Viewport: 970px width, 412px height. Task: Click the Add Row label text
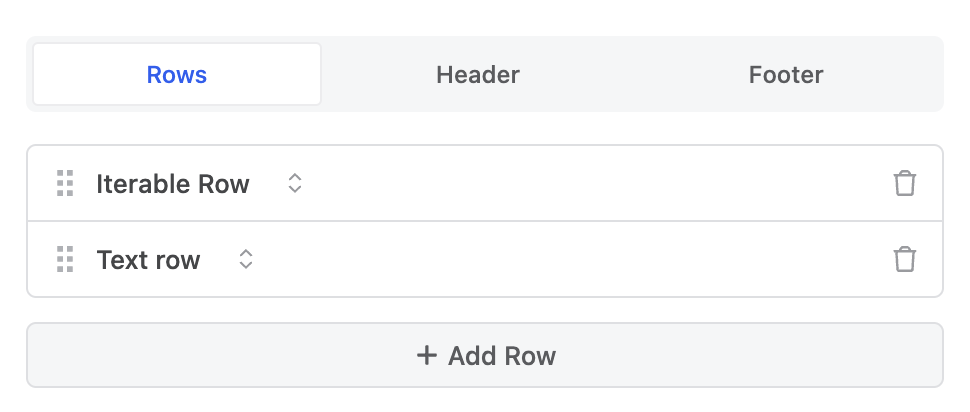click(x=502, y=356)
